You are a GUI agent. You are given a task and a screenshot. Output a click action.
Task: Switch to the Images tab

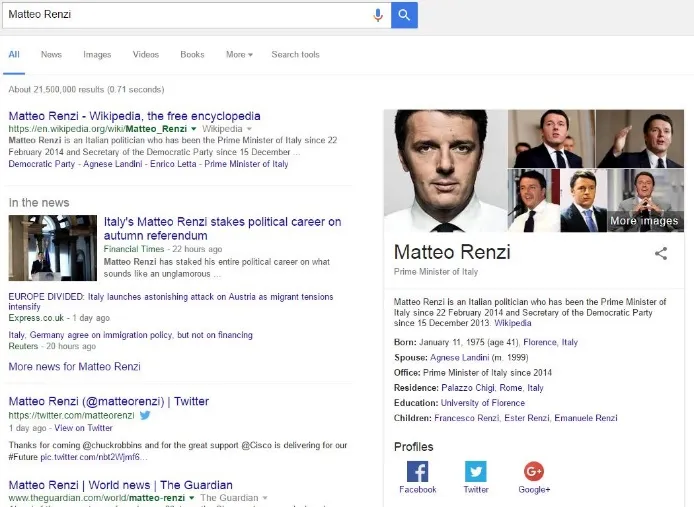97,54
